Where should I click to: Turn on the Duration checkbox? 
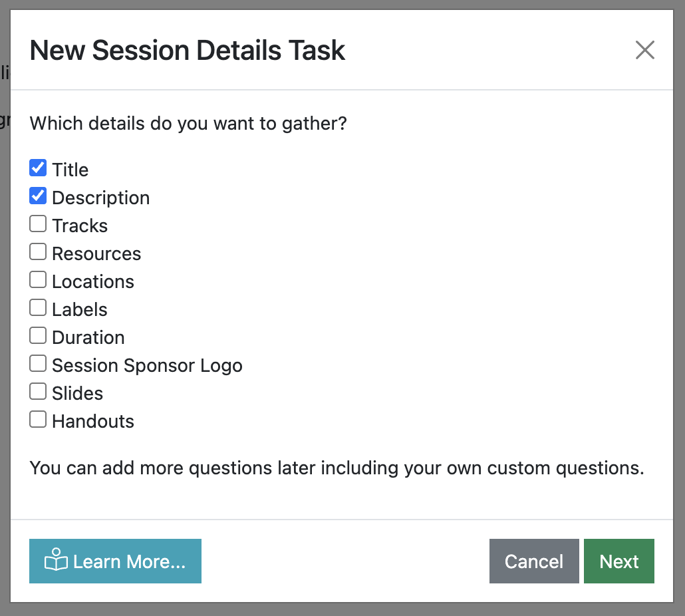38,335
